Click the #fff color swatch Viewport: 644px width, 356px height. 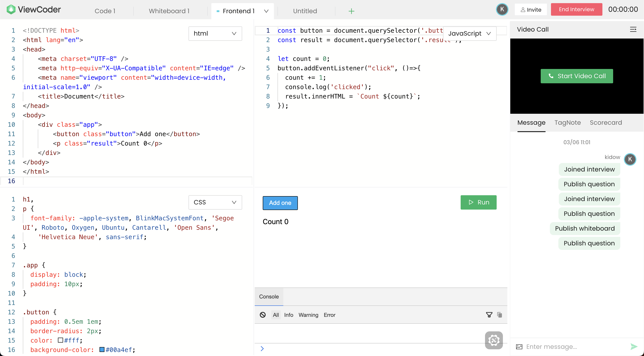tap(60, 340)
